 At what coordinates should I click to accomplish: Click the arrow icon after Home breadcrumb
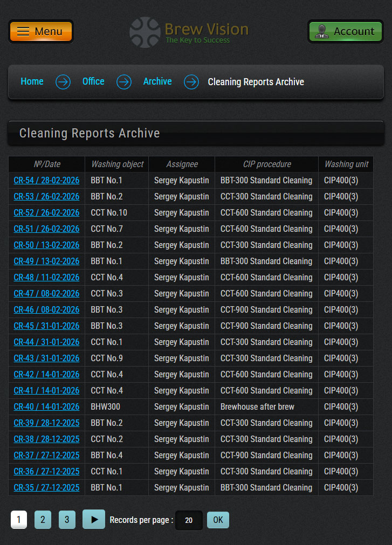[63, 82]
